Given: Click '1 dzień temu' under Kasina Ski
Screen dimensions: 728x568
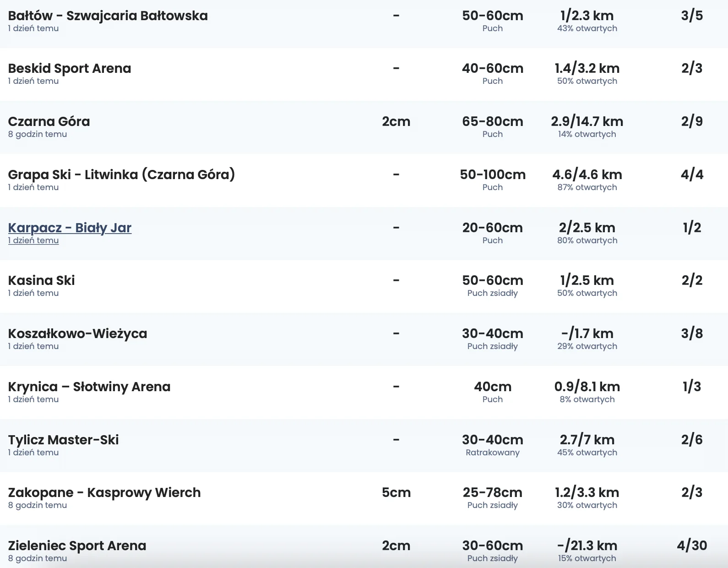Looking at the screenshot, I should pyautogui.click(x=33, y=293).
